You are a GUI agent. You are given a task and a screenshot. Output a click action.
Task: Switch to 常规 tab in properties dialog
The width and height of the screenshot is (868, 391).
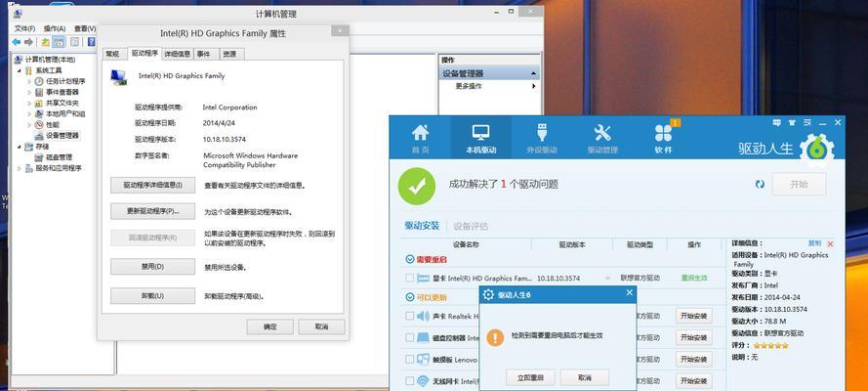pyautogui.click(x=112, y=54)
